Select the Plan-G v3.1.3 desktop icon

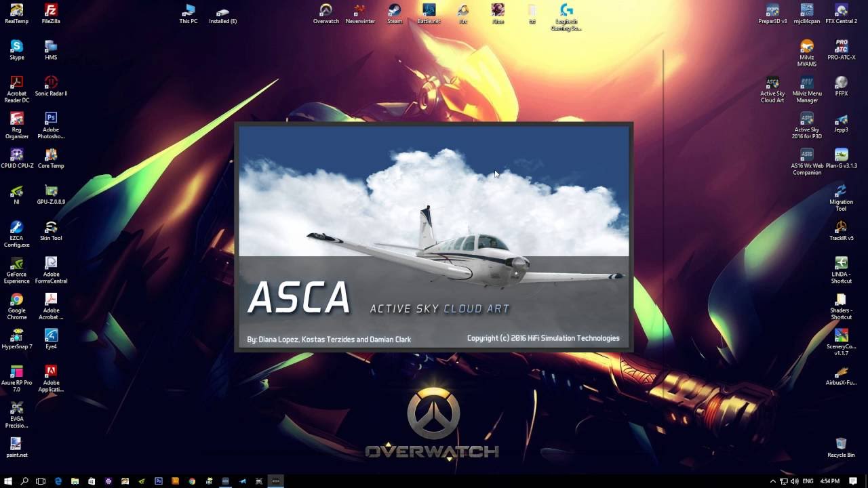[x=841, y=158]
